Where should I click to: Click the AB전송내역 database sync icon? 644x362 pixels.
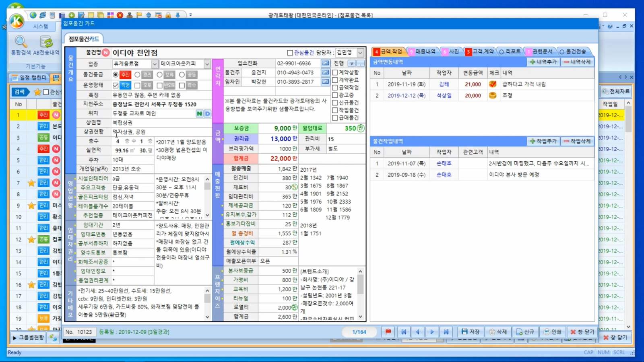(46, 45)
